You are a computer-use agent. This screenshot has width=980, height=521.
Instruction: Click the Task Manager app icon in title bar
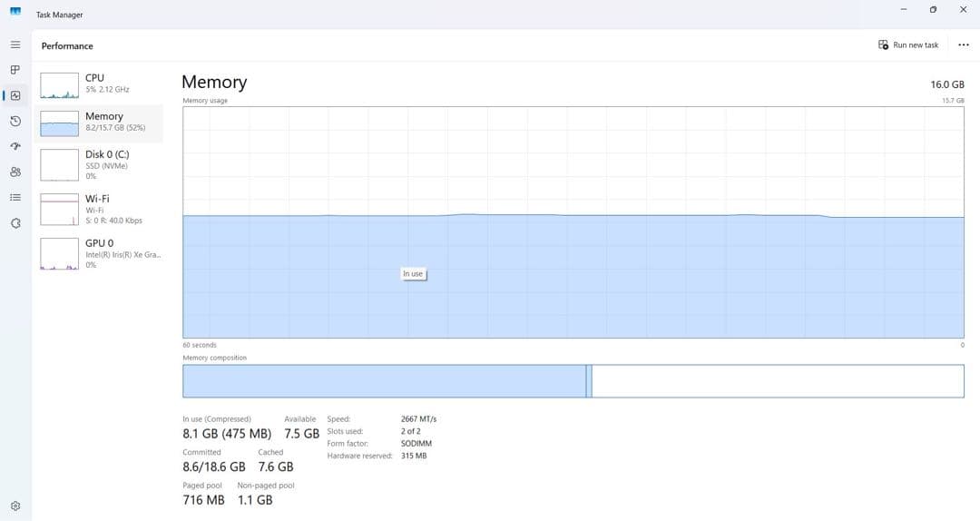pyautogui.click(x=15, y=11)
